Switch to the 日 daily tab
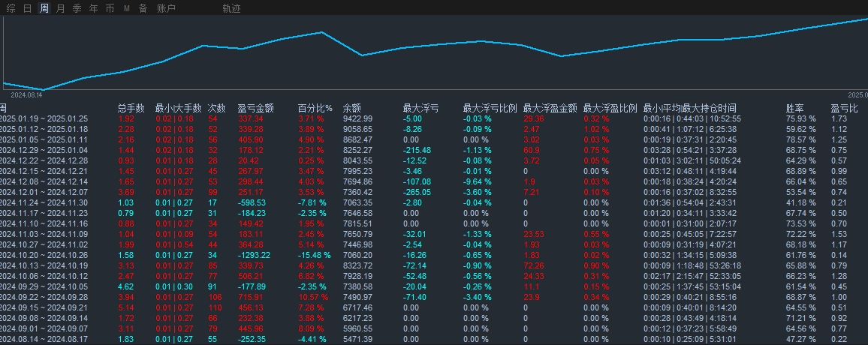868x345 pixels. (27, 8)
